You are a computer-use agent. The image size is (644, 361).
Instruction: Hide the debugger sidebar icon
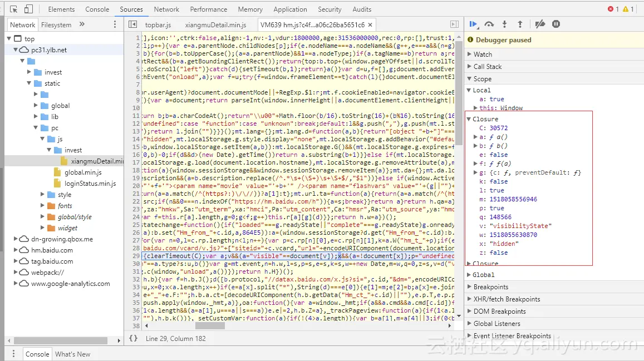pos(454,24)
